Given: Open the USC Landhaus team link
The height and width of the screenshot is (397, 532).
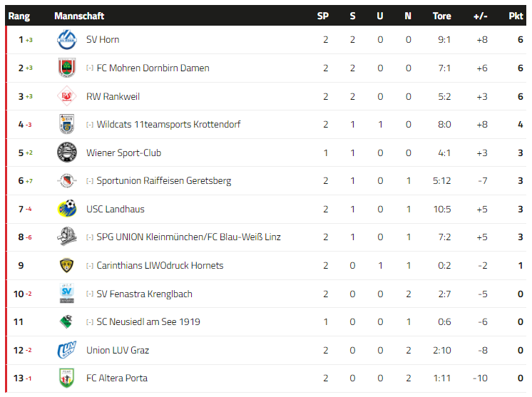Looking at the screenshot, I should click(116, 209).
